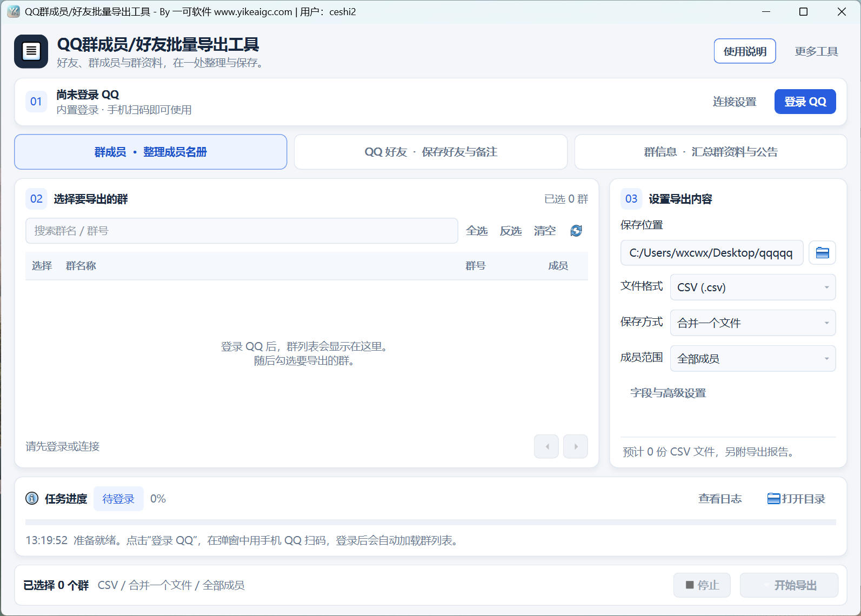Click 查看日志 to view the log
This screenshot has width=861, height=616.
[720, 499]
